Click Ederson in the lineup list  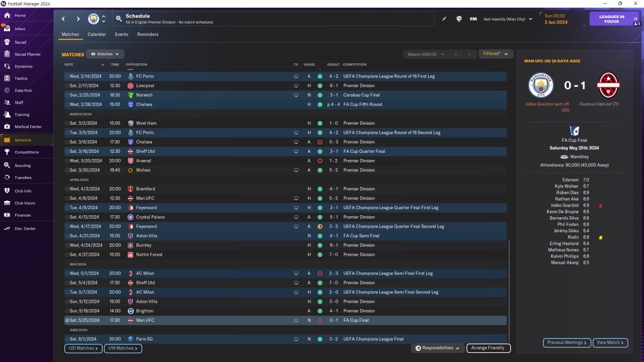[571, 179]
